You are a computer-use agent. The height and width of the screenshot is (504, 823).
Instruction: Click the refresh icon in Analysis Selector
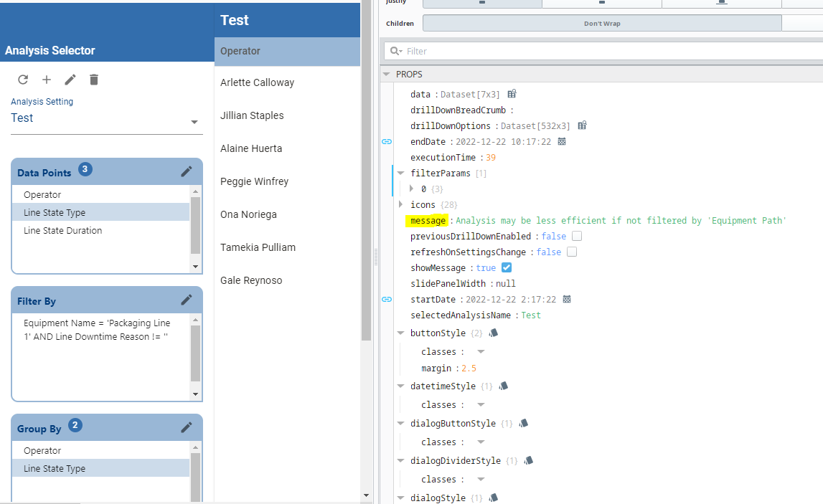coord(22,80)
